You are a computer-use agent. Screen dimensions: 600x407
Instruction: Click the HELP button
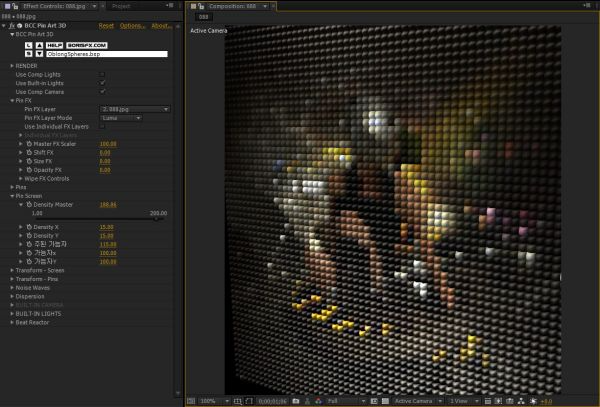[54, 45]
